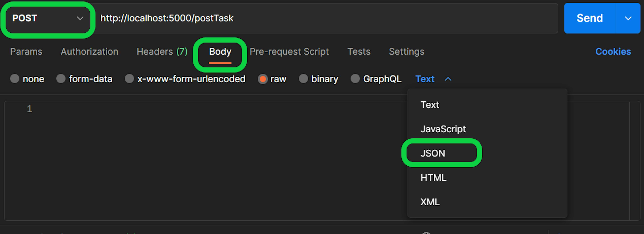The width and height of the screenshot is (644, 234).
Task: Click the Tests tab for test scripts
Action: click(x=360, y=51)
